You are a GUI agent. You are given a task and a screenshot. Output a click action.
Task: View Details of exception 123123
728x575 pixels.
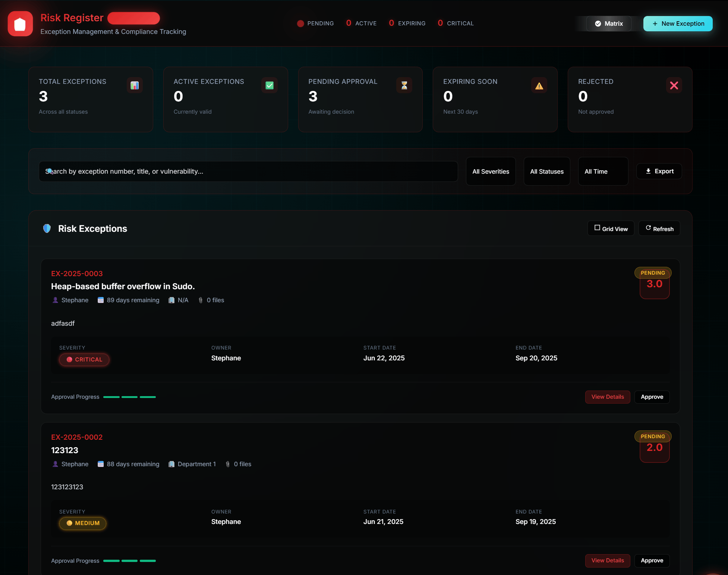[x=608, y=560]
